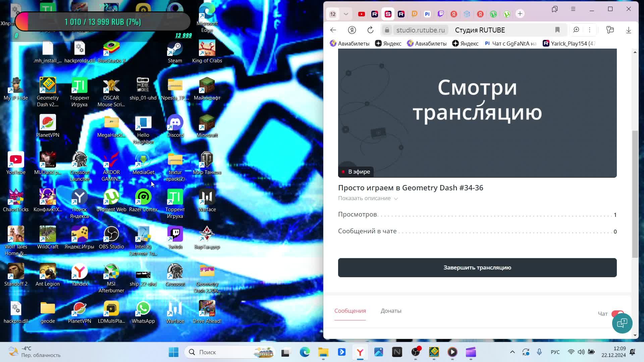This screenshot has width=644, height=362.
Task: Show hidden system tray icons chevron
Action: pos(512,352)
